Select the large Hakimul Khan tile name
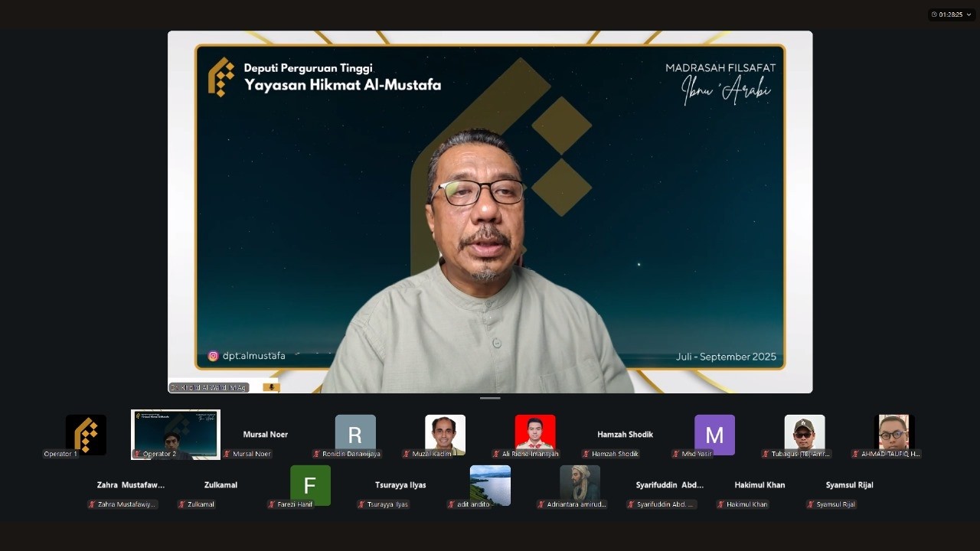This screenshot has width=980, height=551. pyautogui.click(x=759, y=485)
